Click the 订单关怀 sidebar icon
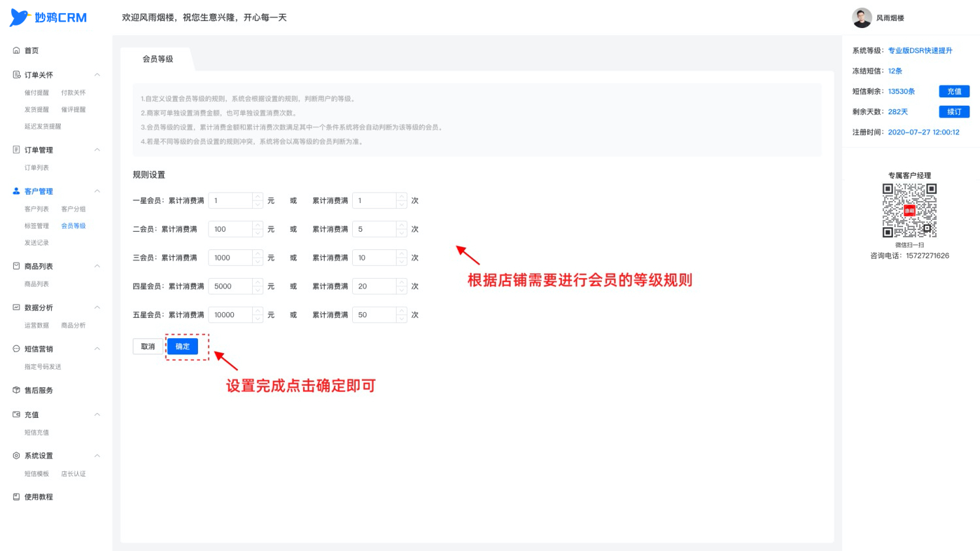The width and height of the screenshot is (980, 551). click(16, 74)
